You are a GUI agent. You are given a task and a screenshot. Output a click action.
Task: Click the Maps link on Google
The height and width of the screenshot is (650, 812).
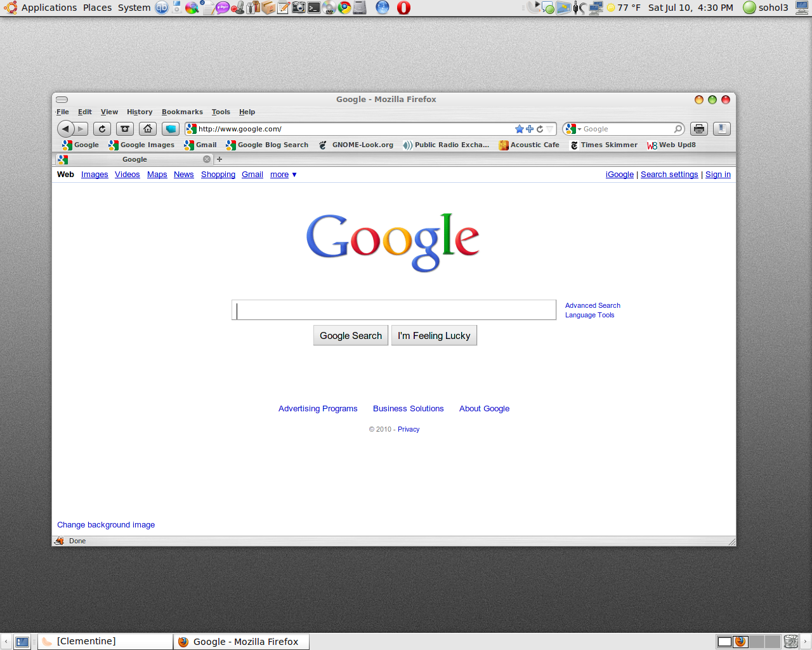[x=157, y=175]
